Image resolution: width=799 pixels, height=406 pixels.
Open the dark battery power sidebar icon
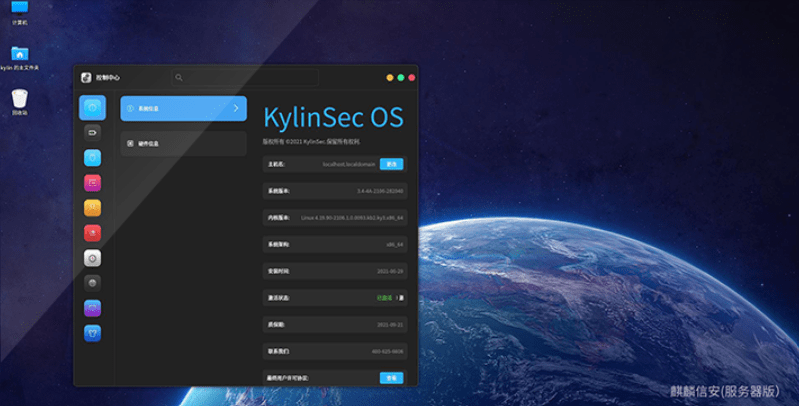[92, 132]
